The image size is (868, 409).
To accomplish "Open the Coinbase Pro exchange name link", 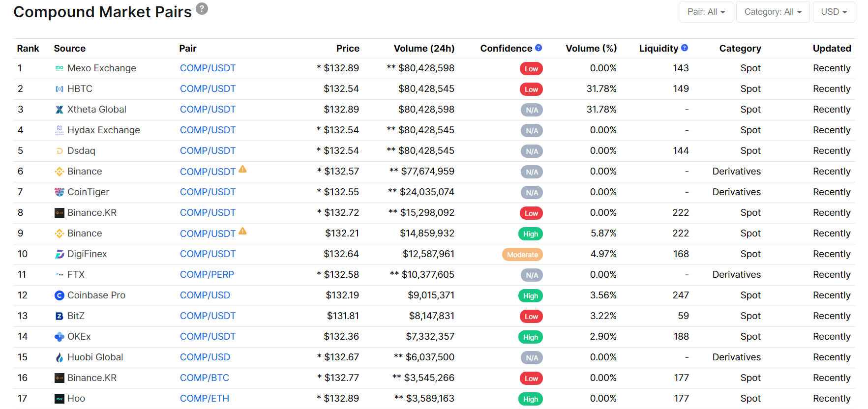I will (x=96, y=295).
